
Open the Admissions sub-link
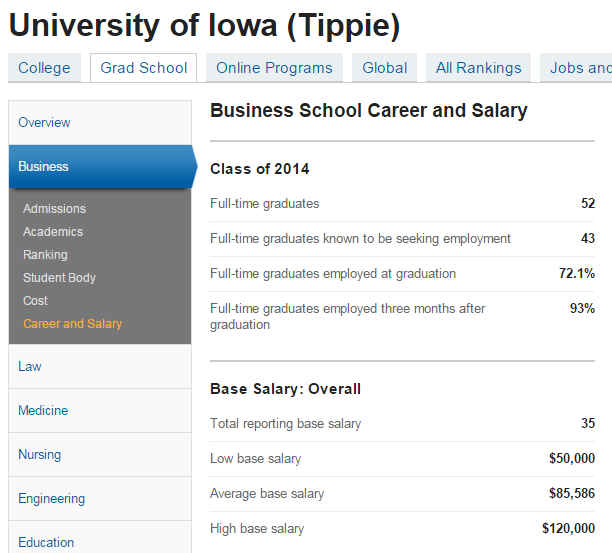tap(55, 209)
